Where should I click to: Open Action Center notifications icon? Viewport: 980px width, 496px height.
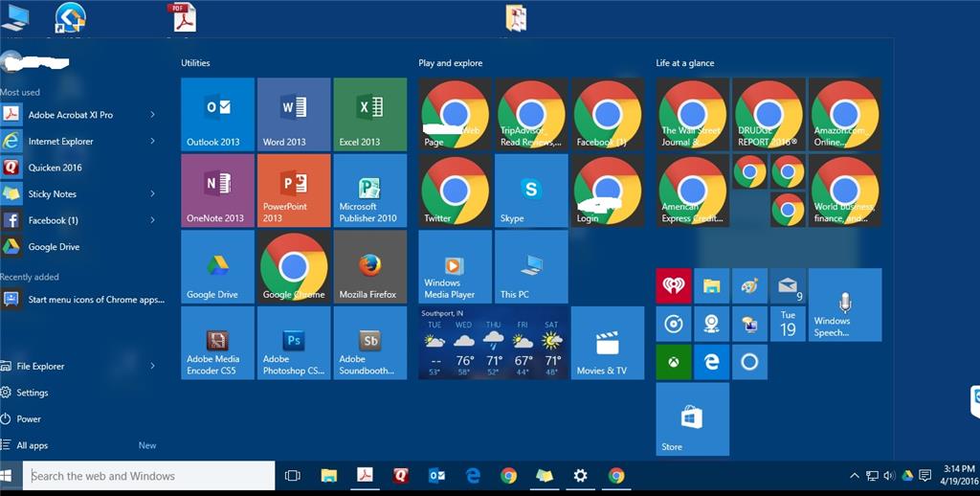click(925, 476)
